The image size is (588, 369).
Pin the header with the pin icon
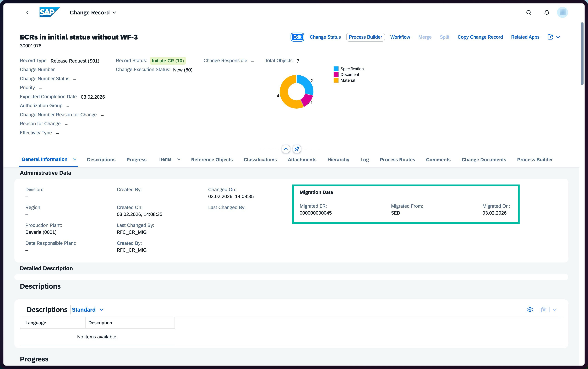click(x=297, y=149)
